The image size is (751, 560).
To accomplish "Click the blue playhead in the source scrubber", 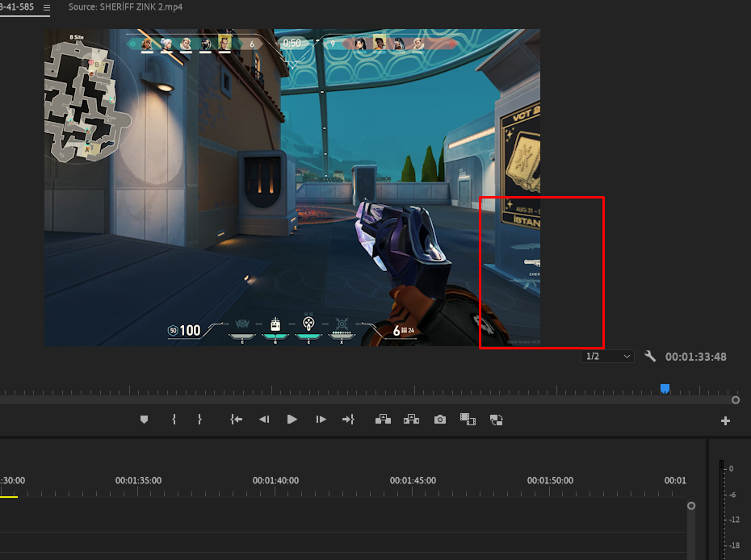I will click(665, 389).
